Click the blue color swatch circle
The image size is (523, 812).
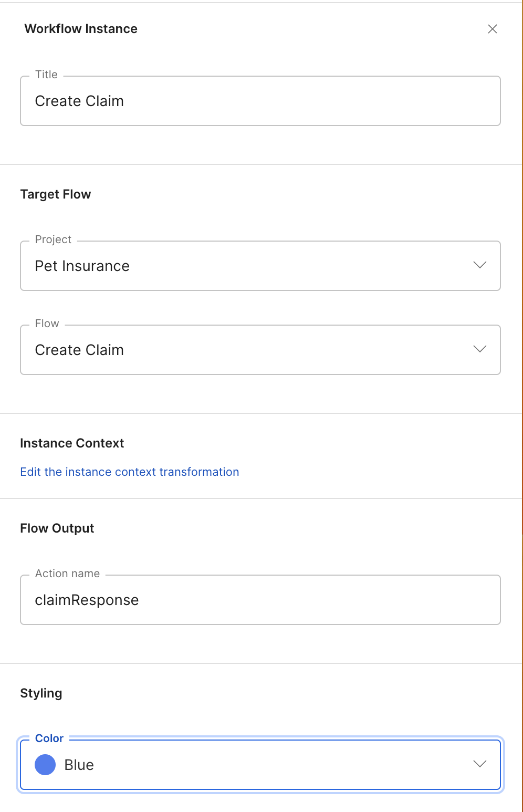point(45,765)
